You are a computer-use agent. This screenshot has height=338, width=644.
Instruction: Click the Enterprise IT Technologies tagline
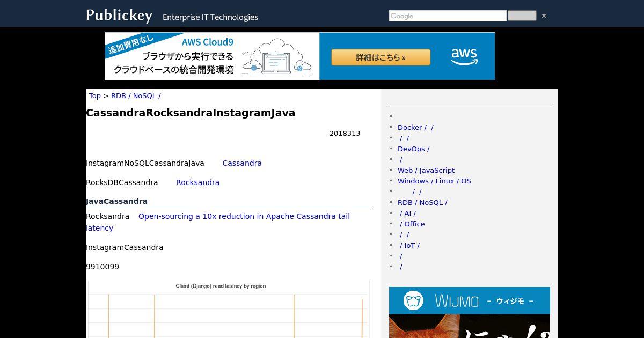tap(210, 17)
